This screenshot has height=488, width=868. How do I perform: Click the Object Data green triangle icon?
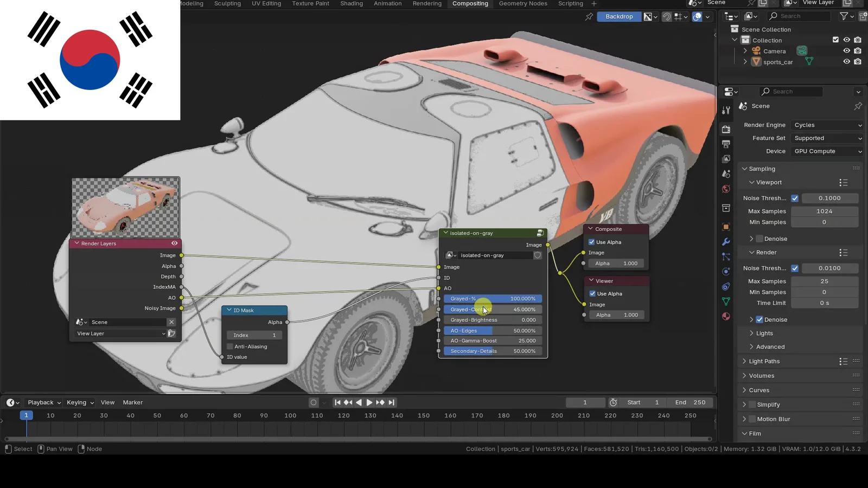click(726, 301)
